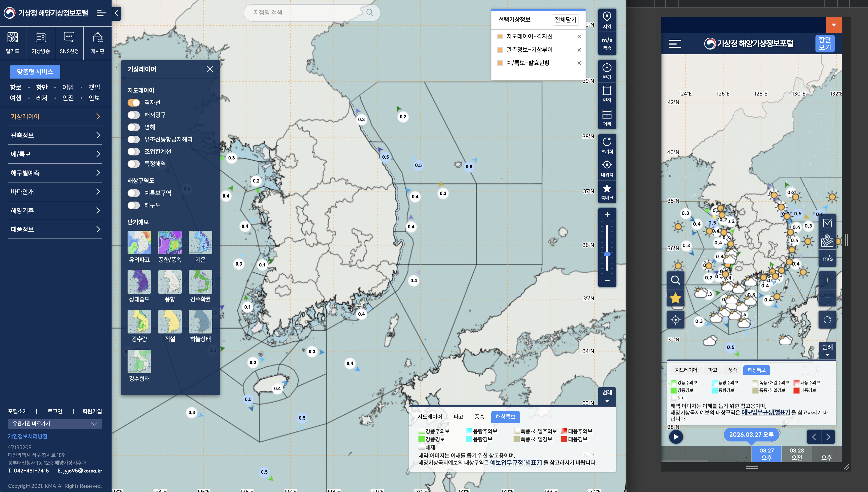
Task: Open the 유관기관 바로가기 dropdown
Action: [55, 424]
